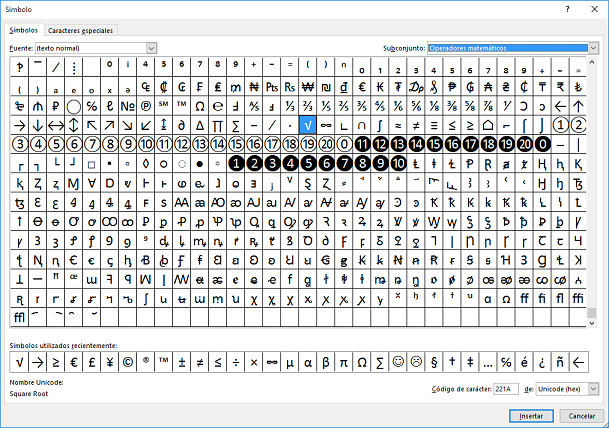
Task: Pick the almost equal ≈ symbol
Action: [398, 125]
